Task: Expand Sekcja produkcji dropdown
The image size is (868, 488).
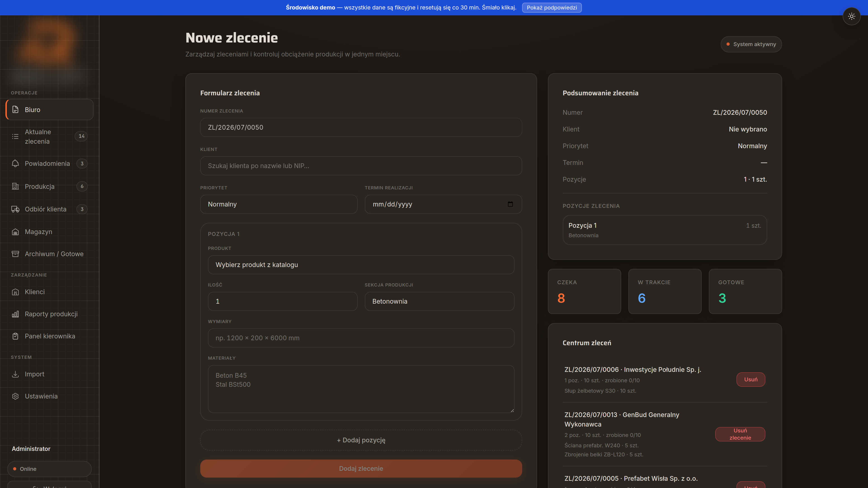Action: point(439,301)
